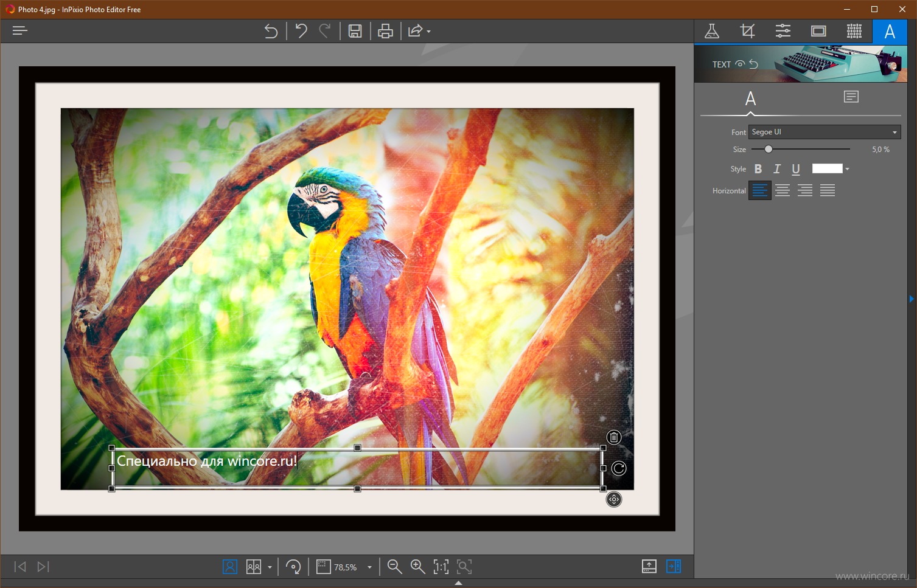The image size is (917, 588).
Task: Align text to the left
Action: click(760, 190)
